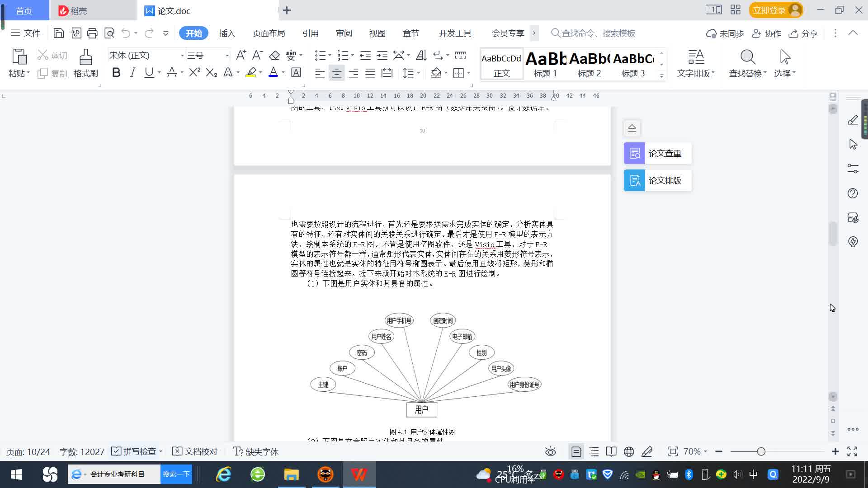Viewport: 868px width, 488px height.
Task: Decrease font size with A- icon
Action: tap(257, 55)
